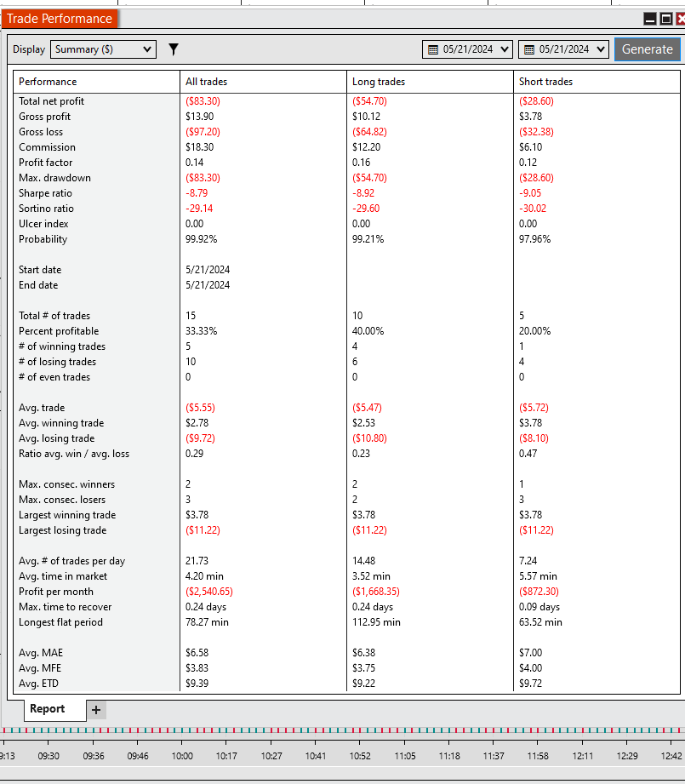Click the 10:00 mark on chart time axis
This screenshot has height=784, width=685.
click(x=182, y=756)
